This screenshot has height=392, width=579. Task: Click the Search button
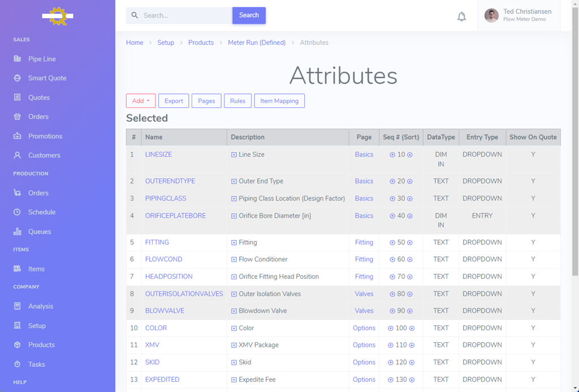(x=249, y=15)
